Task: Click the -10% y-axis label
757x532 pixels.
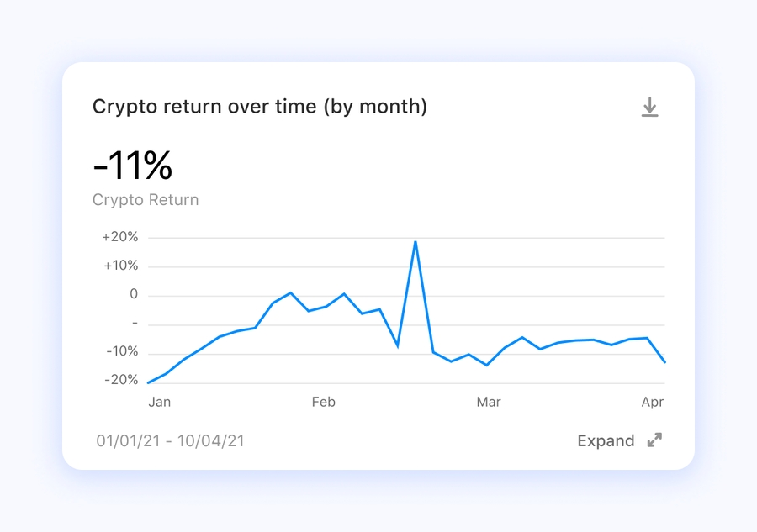Action: (121, 351)
